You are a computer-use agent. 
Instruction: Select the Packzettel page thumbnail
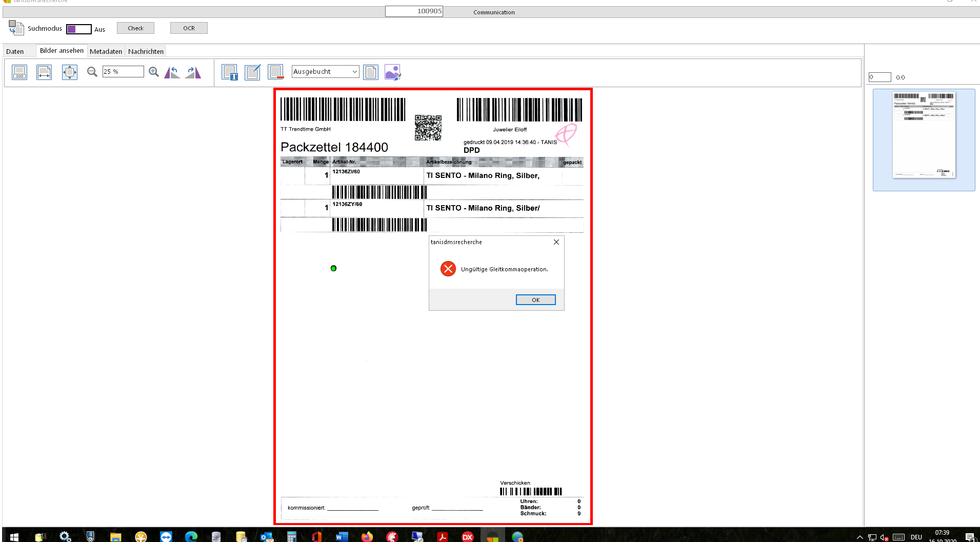924,140
